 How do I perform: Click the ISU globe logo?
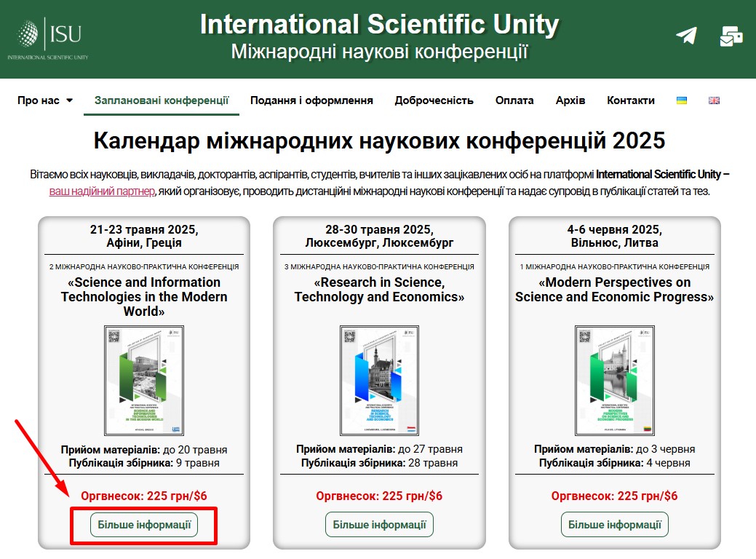click(48, 39)
